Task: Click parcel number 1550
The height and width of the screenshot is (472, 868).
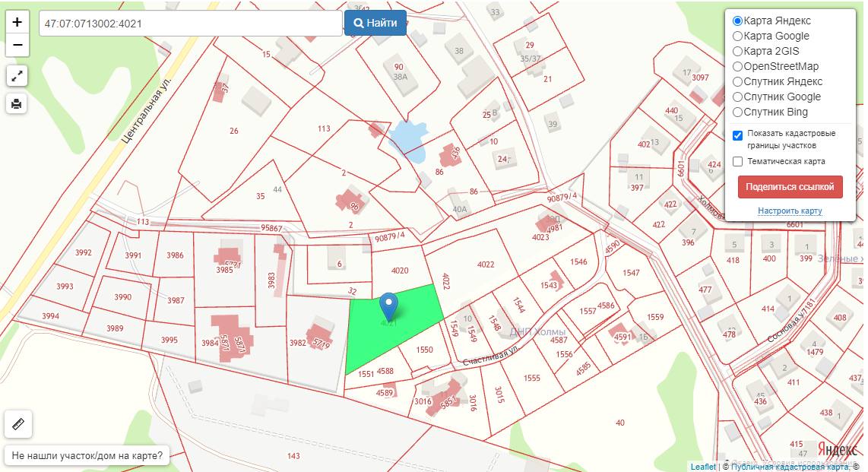Action: click(425, 350)
